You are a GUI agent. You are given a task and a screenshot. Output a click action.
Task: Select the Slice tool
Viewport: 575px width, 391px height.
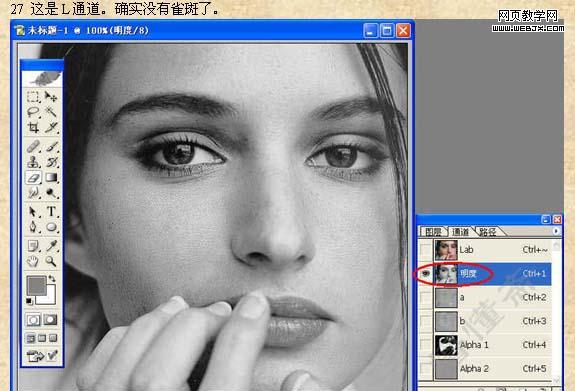click(x=51, y=127)
